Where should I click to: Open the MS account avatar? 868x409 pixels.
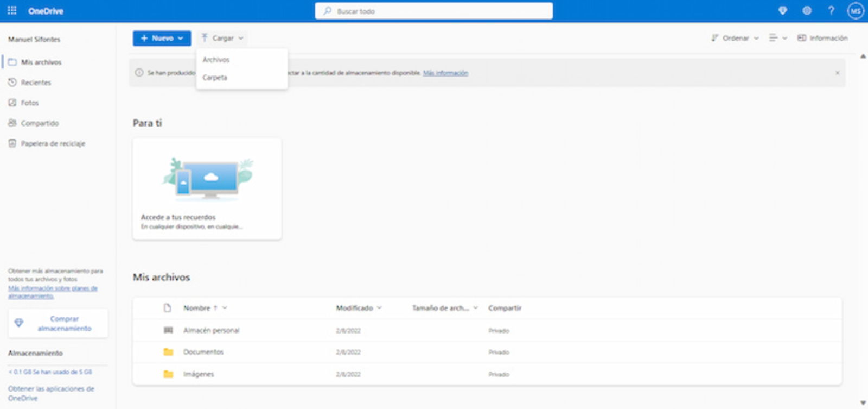pos(856,11)
